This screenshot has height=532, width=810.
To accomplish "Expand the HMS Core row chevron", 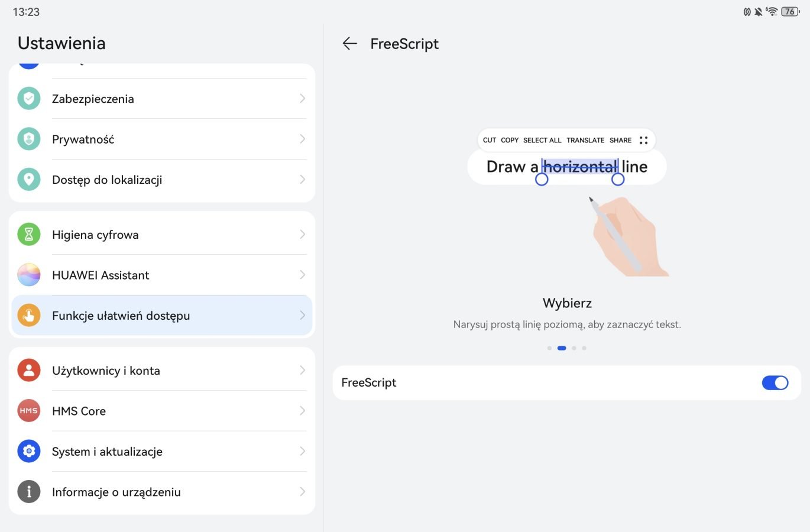I will pyautogui.click(x=302, y=411).
